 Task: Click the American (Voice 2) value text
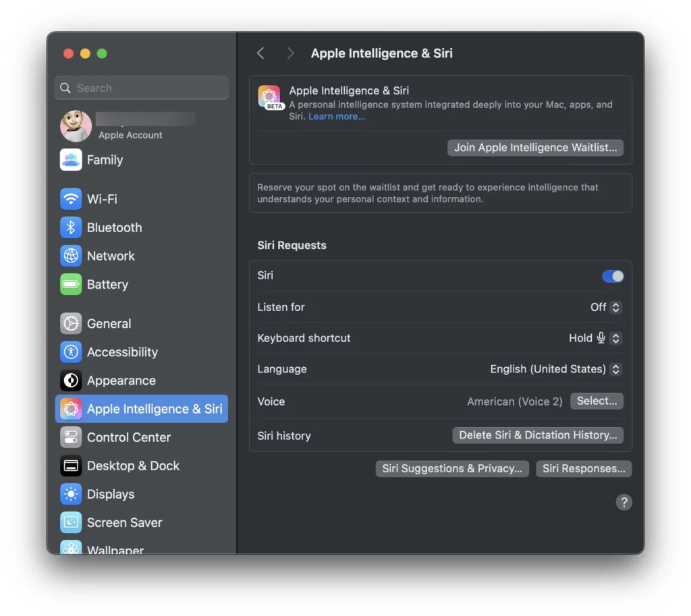tap(514, 401)
